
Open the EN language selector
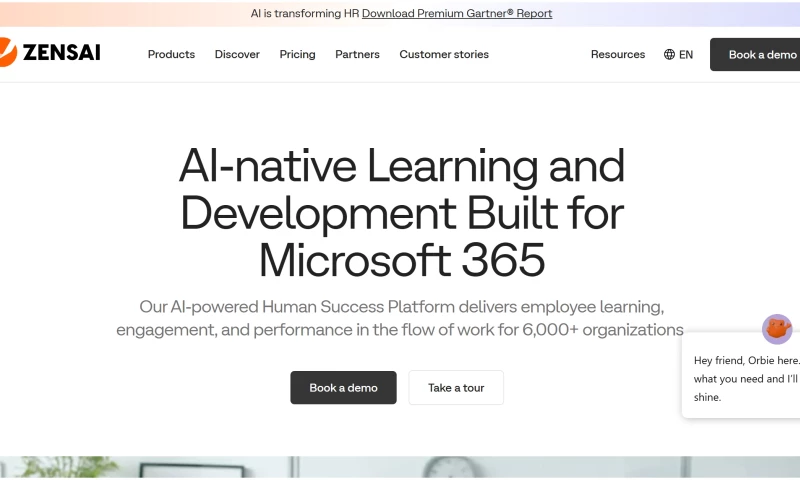tap(679, 55)
